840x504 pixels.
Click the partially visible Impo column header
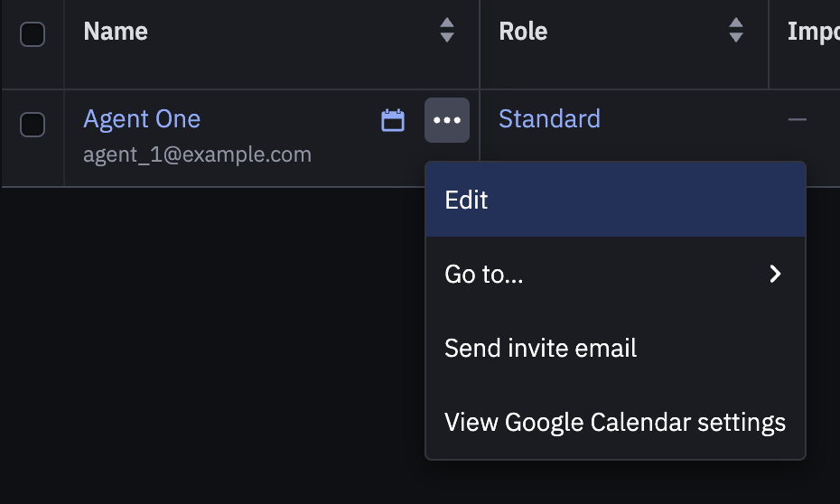tap(813, 32)
